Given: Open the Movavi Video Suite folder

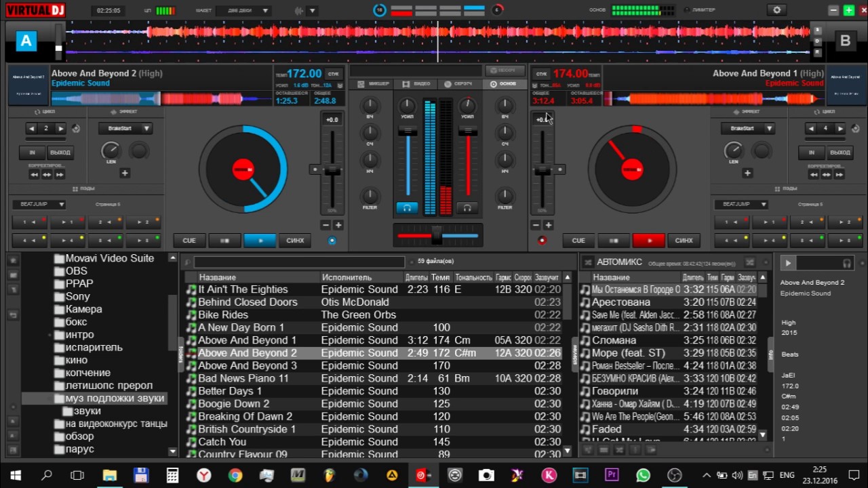Looking at the screenshot, I should coord(104,258).
